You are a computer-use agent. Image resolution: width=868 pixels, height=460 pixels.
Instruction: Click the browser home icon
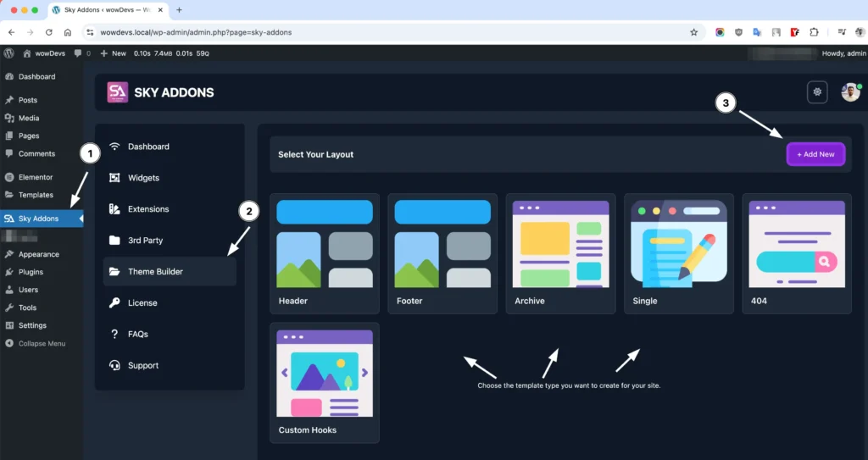[68, 32]
